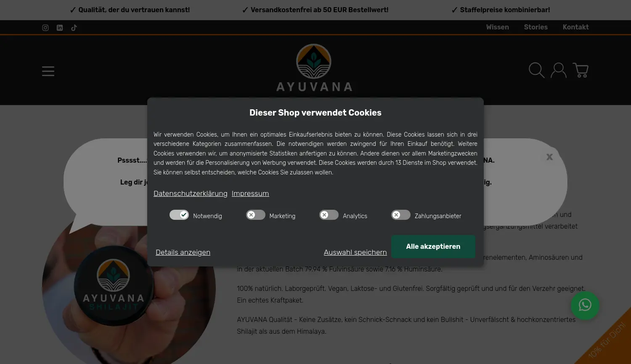Click the Auswahl speichern link
The image size is (631, 364).
355,252
